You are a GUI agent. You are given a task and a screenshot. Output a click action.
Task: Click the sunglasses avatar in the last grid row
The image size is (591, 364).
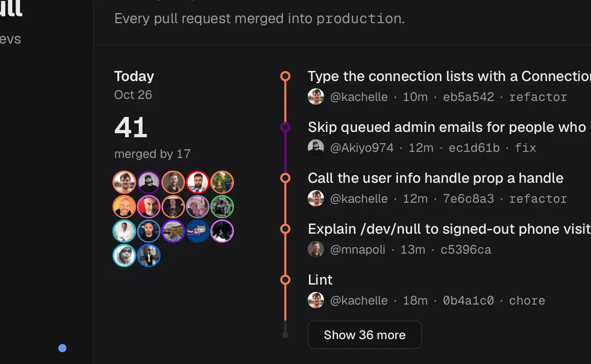click(124, 255)
